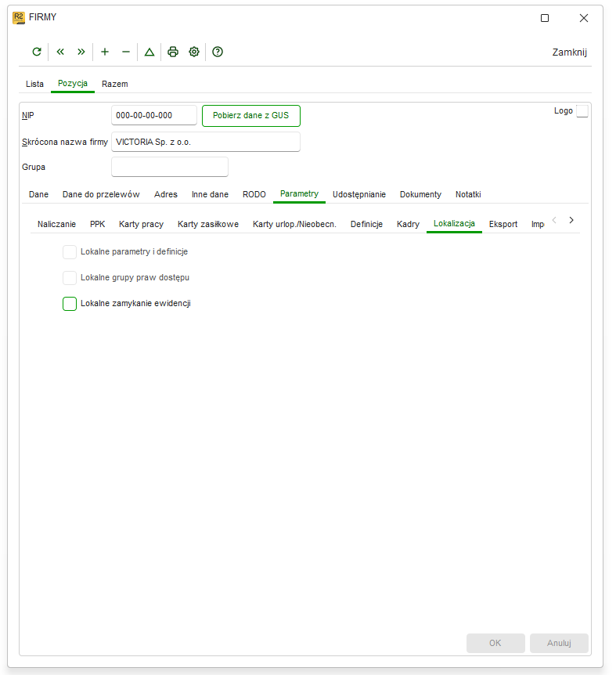Click Pobierz dane z GUS button
The width and height of the screenshot is (616, 675).
tap(251, 116)
